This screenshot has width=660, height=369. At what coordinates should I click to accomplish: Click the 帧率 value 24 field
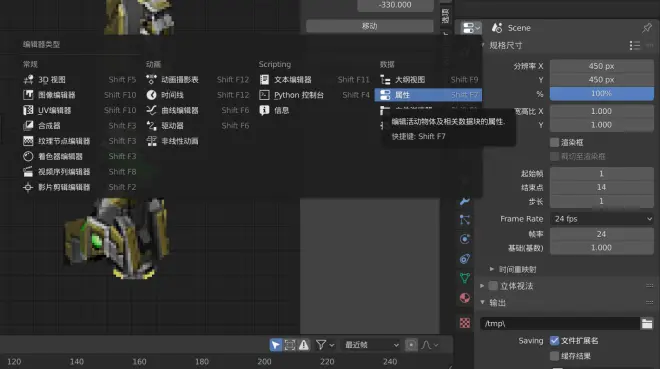(x=602, y=234)
